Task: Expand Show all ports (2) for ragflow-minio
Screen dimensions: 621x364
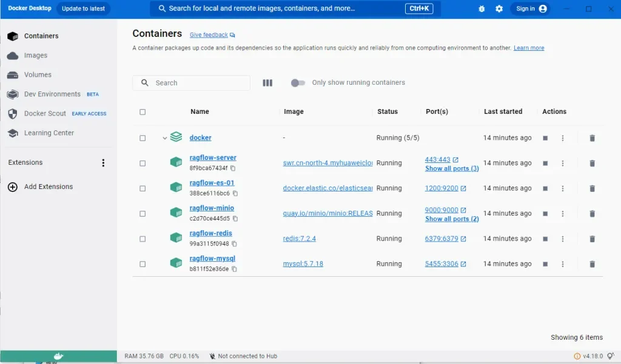Action: point(452,219)
